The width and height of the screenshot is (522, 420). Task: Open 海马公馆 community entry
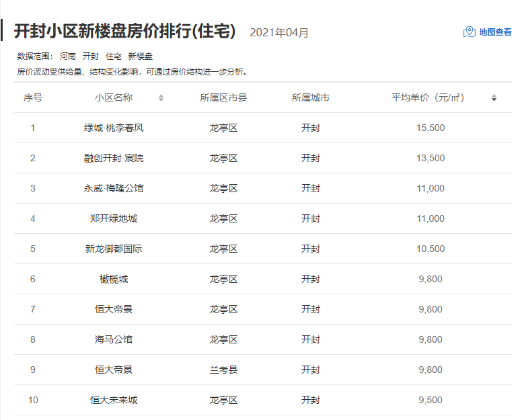click(x=114, y=339)
